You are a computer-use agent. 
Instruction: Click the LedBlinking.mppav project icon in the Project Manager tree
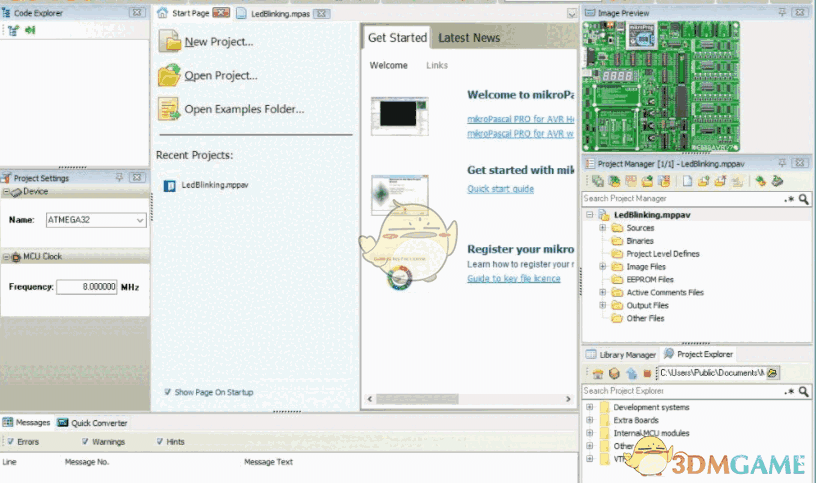604,214
